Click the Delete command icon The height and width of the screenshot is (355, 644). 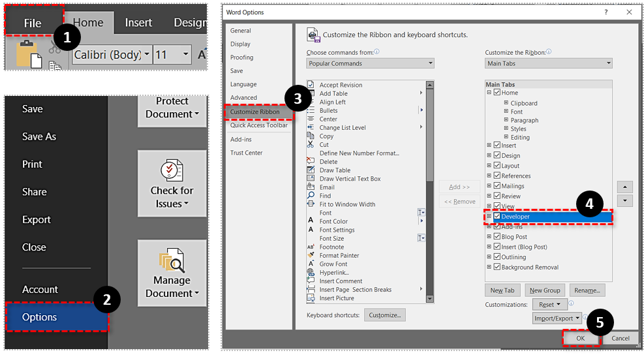(311, 161)
